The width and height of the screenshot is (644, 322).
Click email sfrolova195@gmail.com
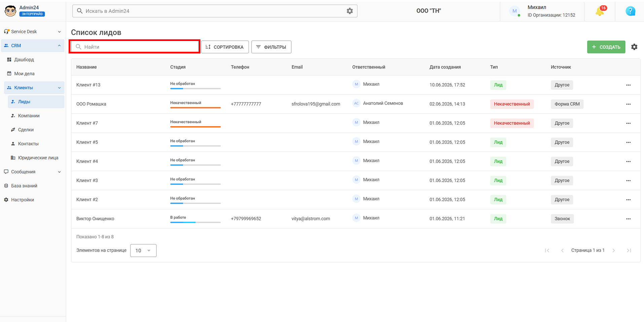coord(316,104)
